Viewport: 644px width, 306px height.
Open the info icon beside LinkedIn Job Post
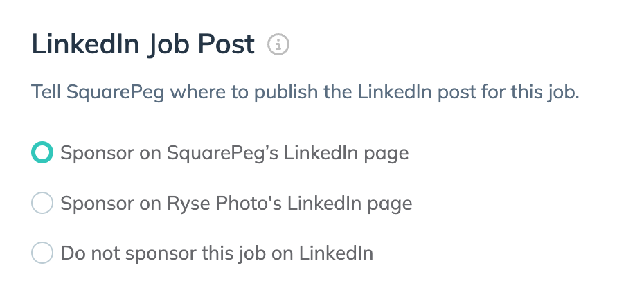click(278, 44)
